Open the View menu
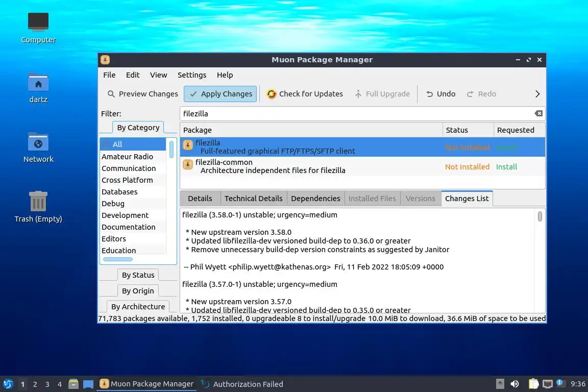The image size is (588, 392). point(159,75)
